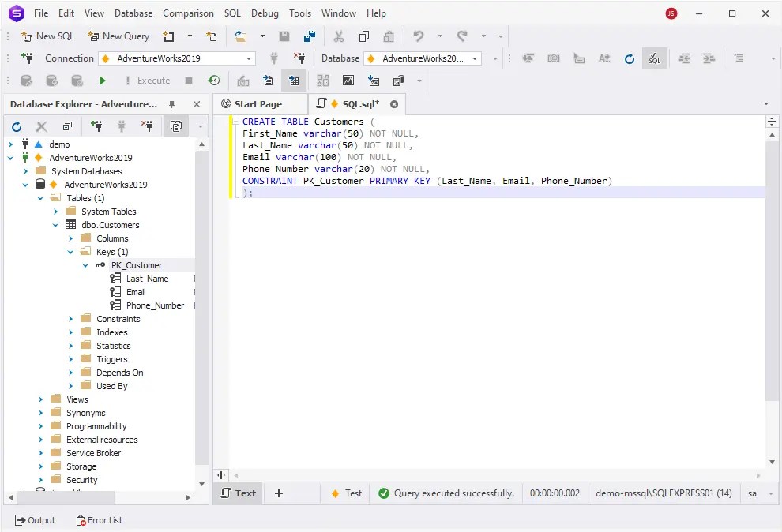Click the Refresh icon next to database selector
The height and width of the screenshot is (532, 782).
tap(630, 58)
